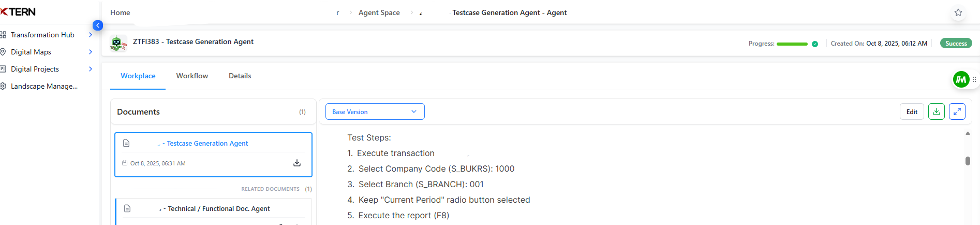Collapse the sidebar with blue arrow button

tap(98, 25)
